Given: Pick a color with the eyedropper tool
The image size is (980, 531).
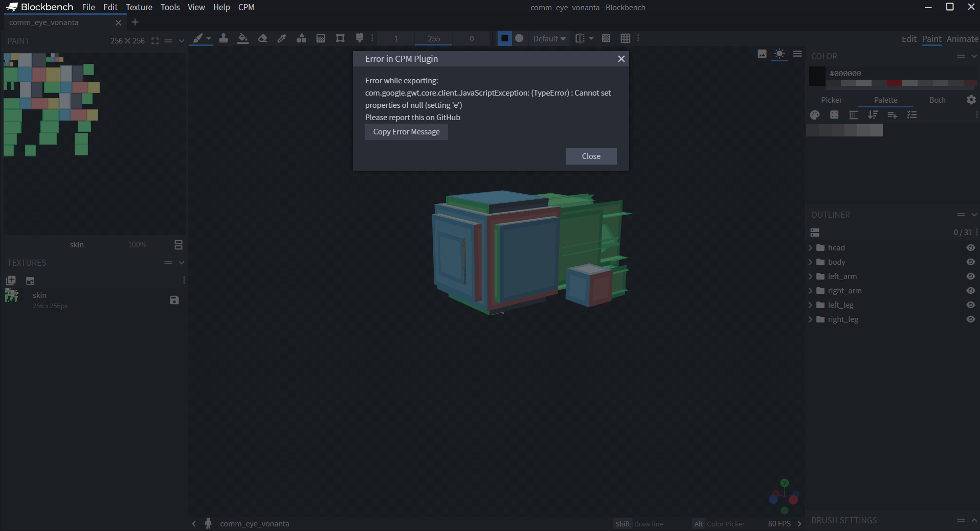Looking at the screenshot, I should click(281, 38).
